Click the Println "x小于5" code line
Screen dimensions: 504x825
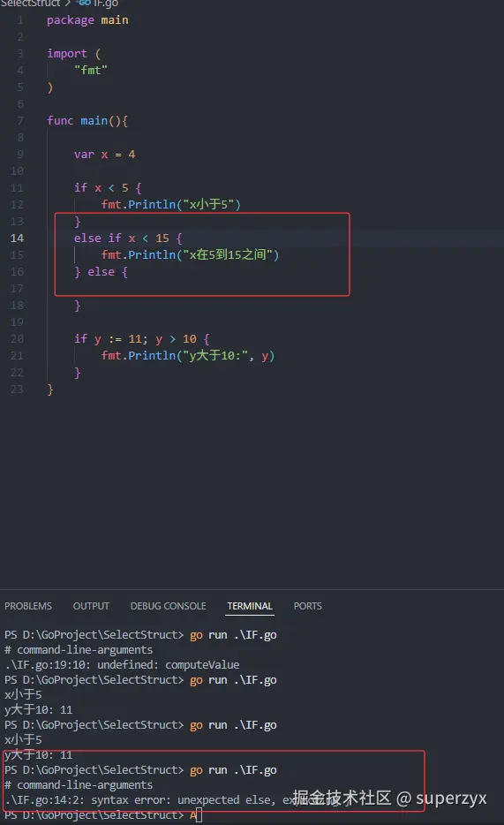pos(171,204)
